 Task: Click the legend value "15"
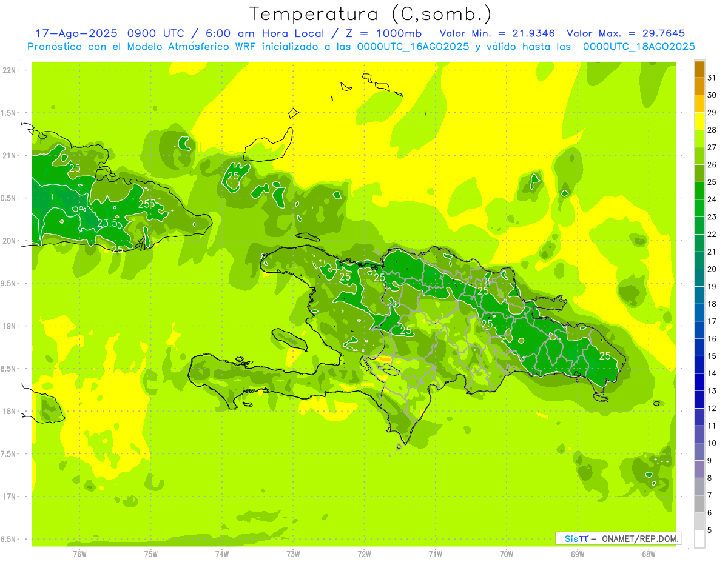[712, 356]
